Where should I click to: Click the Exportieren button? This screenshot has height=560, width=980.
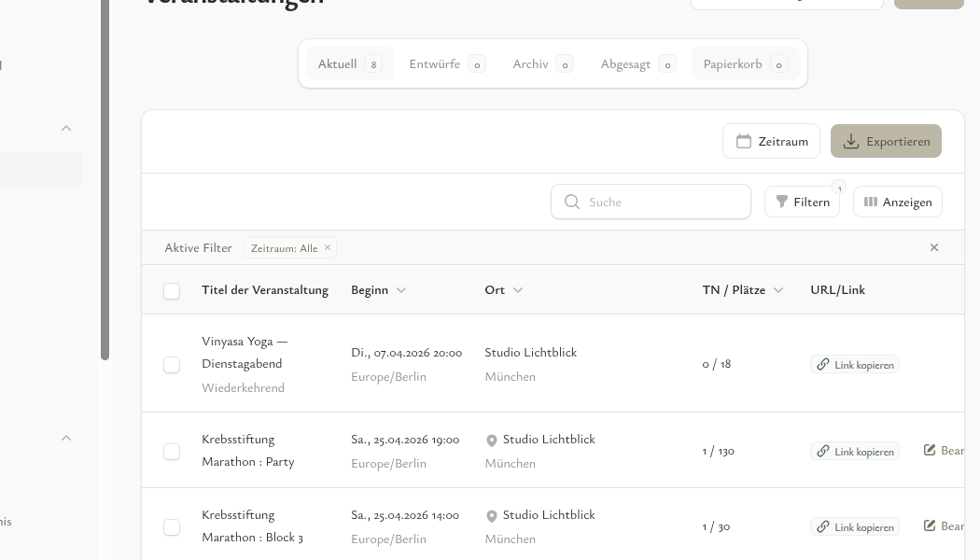click(x=886, y=141)
